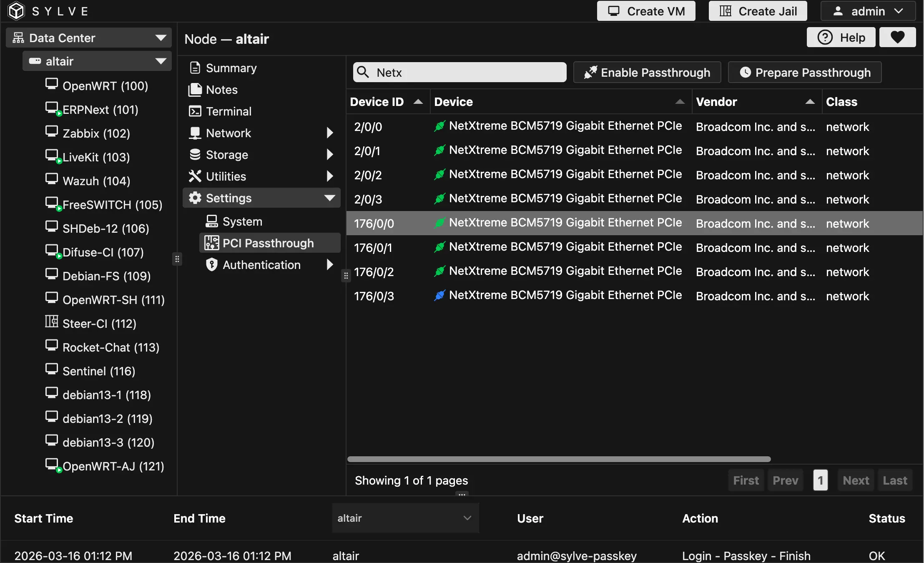Click the Terminal prompt icon
This screenshot has height=563, width=924.
[x=195, y=111]
